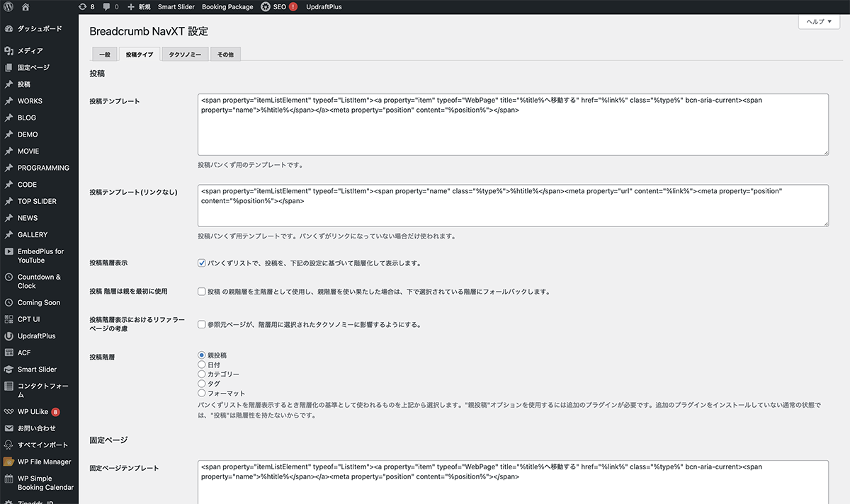Enable the use parent hierarchy first checkbox

tap(202, 292)
